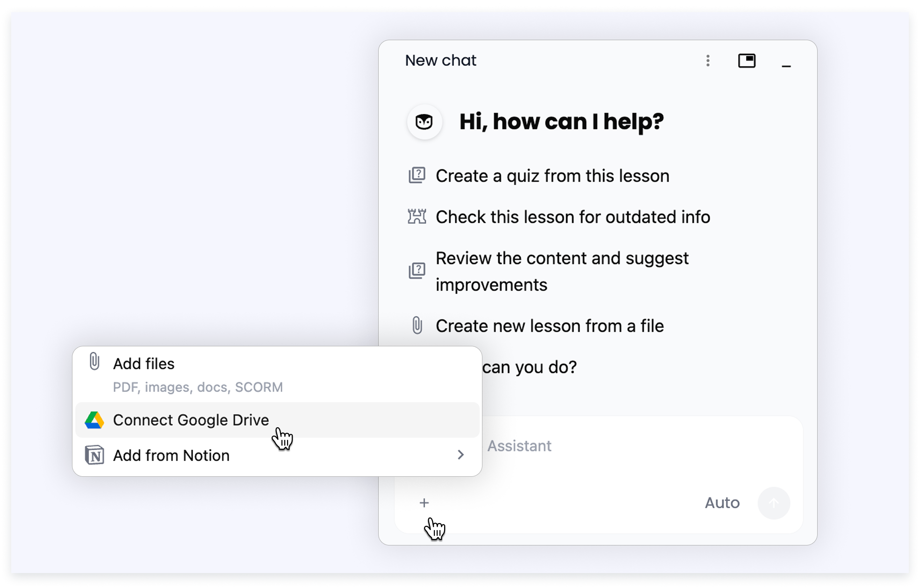The width and height of the screenshot is (920, 588).
Task: Click the Hi, how can I help? heading
Action: click(x=561, y=122)
